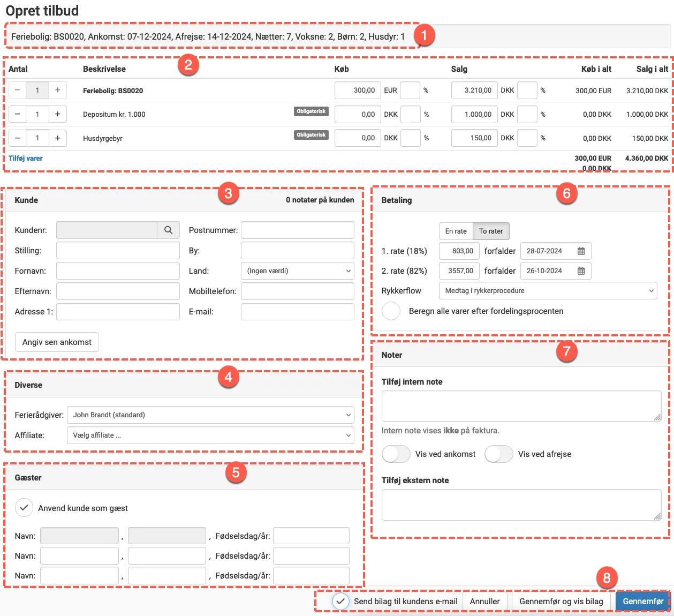Screen dimensions: 674x616
Task: Open calendar icon for 2. rate due date
Action: point(581,271)
